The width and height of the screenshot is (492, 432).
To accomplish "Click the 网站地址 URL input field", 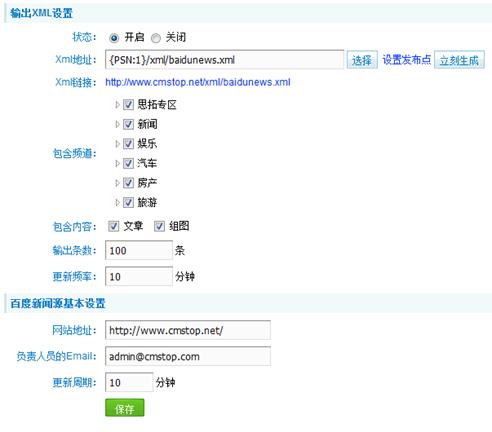I will point(188,330).
